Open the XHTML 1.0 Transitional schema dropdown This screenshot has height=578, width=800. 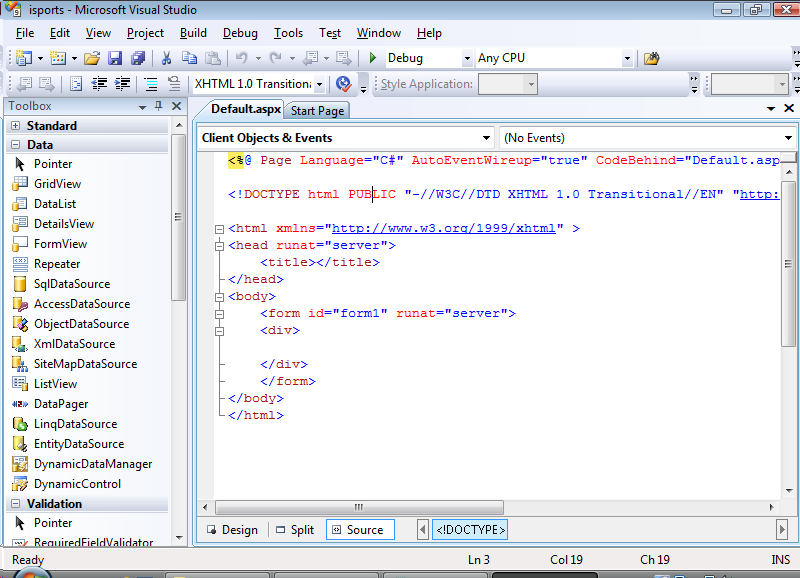coord(319,84)
